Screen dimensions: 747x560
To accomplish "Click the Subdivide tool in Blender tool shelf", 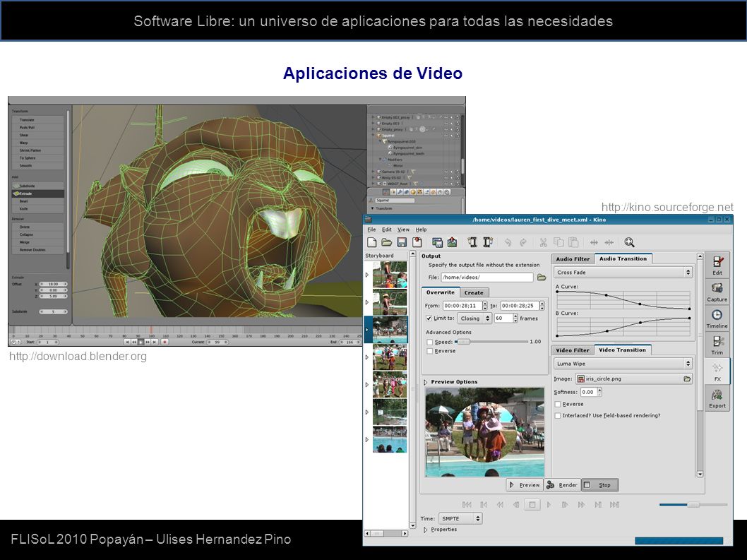I will click(x=38, y=186).
